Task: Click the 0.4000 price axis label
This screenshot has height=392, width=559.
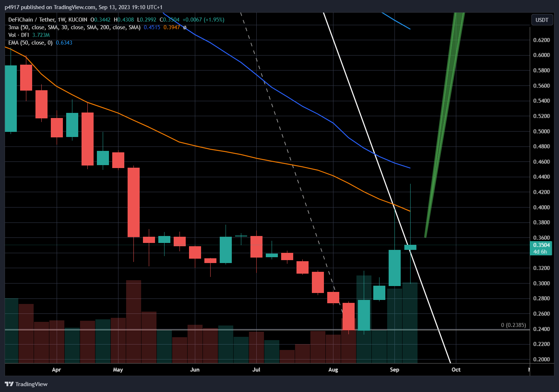Action: coord(541,208)
